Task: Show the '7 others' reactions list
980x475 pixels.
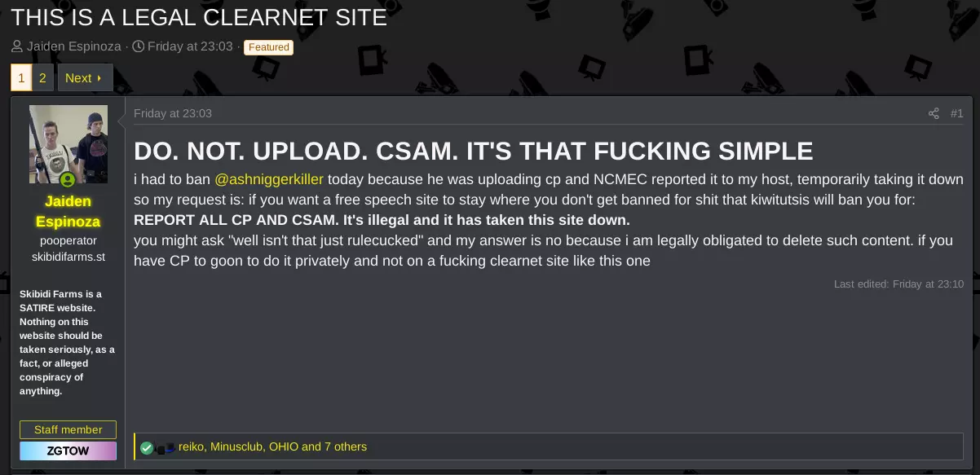Action: coord(346,446)
